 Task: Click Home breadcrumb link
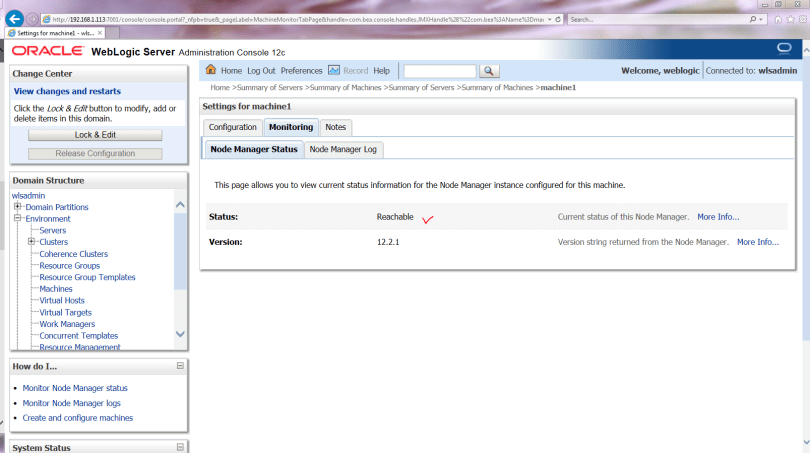pyautogui.click(x=220, y=88)
